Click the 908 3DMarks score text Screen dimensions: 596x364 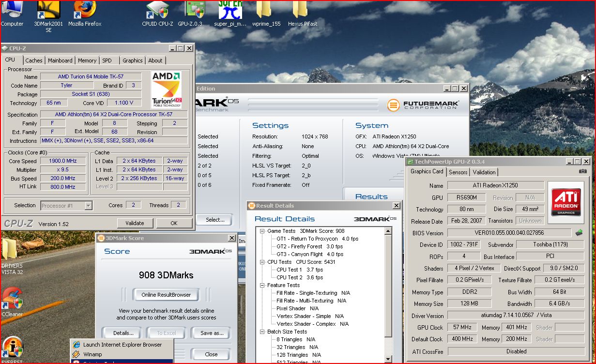[166, 275]
